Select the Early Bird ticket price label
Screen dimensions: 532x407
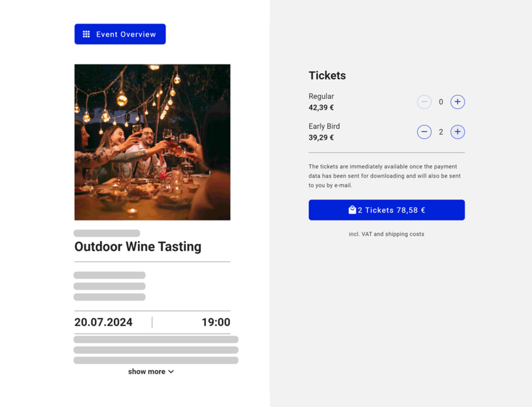(x=321, y=138)
